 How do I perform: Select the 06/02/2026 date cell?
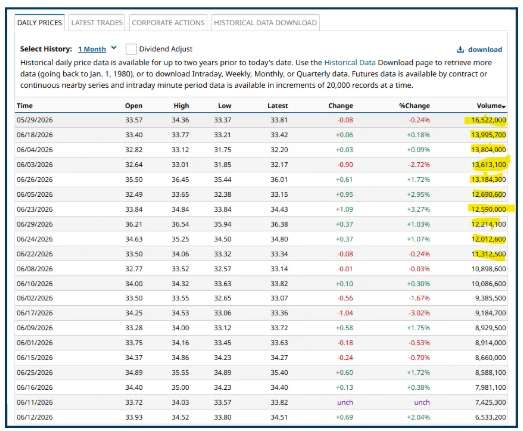coord(35,298)
